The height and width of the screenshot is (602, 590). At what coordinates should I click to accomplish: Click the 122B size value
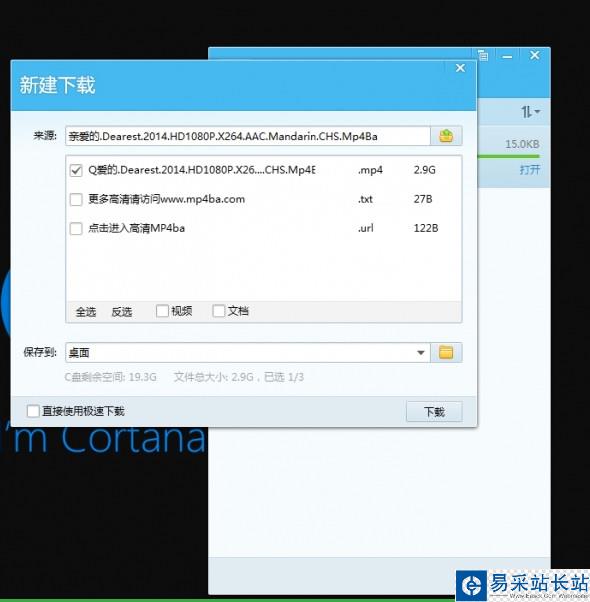pos(426,228)
